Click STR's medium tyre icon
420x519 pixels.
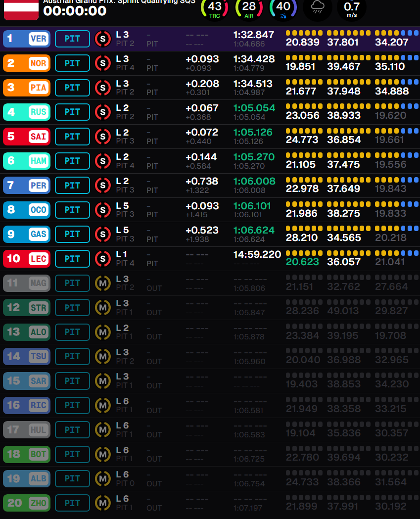pyautogui.click(x=102, y=308)
